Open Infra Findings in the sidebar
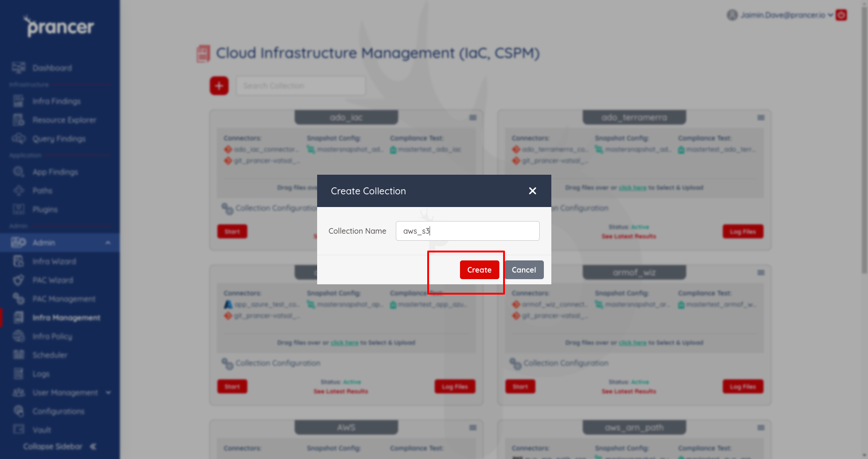Image resolution: width=868 pixels, height=459 pixels. 57,101
